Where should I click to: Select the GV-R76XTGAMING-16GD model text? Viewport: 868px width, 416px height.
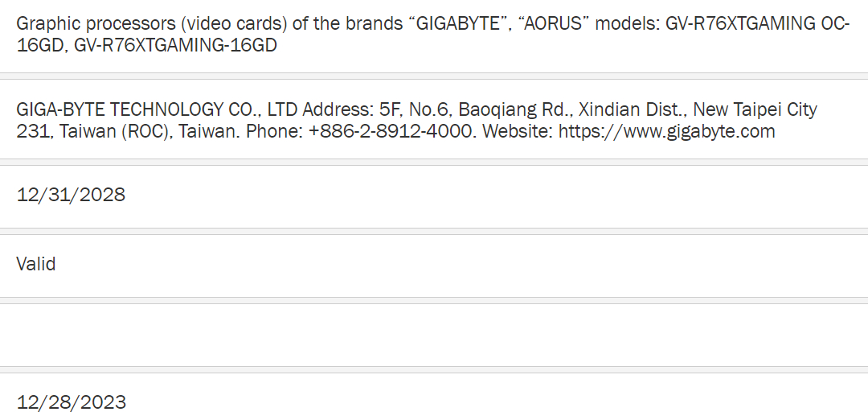coord(175,45)
